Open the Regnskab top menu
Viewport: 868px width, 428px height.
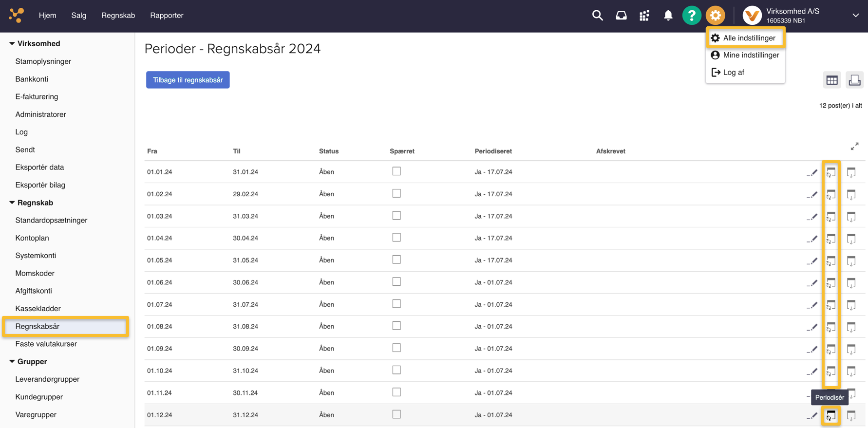[118, 16]
